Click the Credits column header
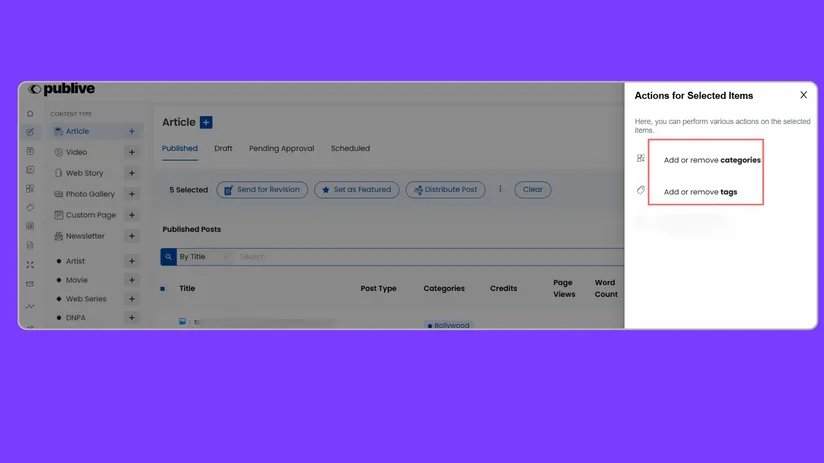 503,289
